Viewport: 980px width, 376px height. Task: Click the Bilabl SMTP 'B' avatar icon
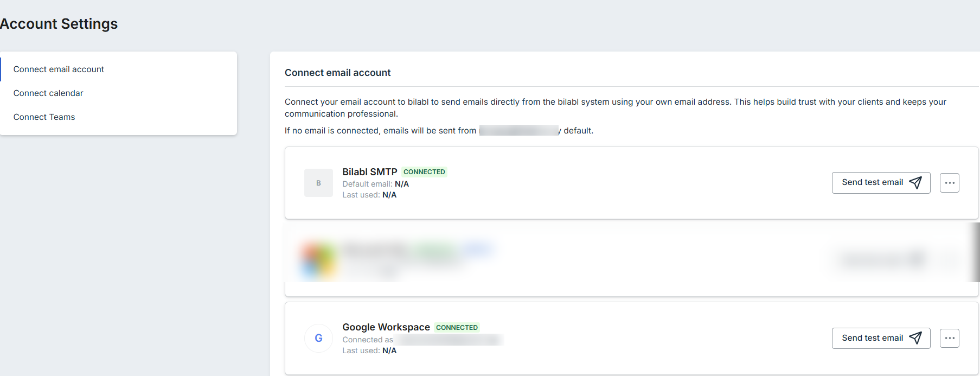(318, 183)
